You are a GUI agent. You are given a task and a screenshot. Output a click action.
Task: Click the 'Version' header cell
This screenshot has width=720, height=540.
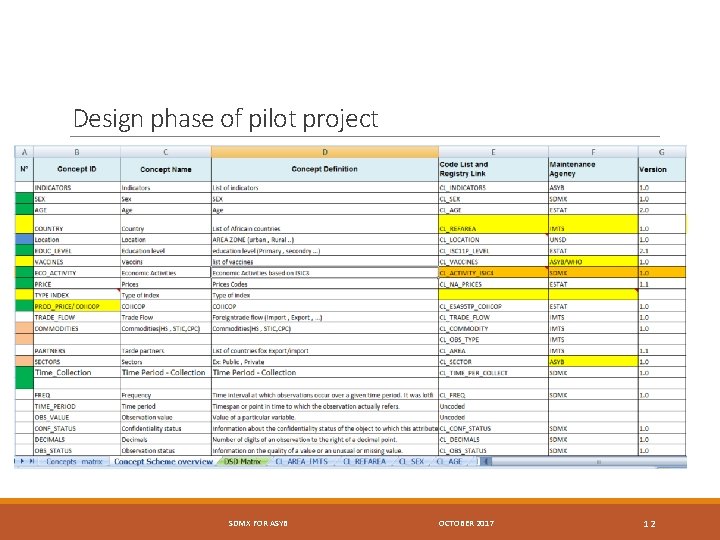pos(662,169)
